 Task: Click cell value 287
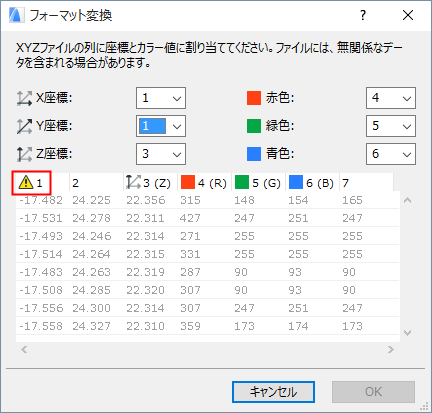[x=190, y=272]
